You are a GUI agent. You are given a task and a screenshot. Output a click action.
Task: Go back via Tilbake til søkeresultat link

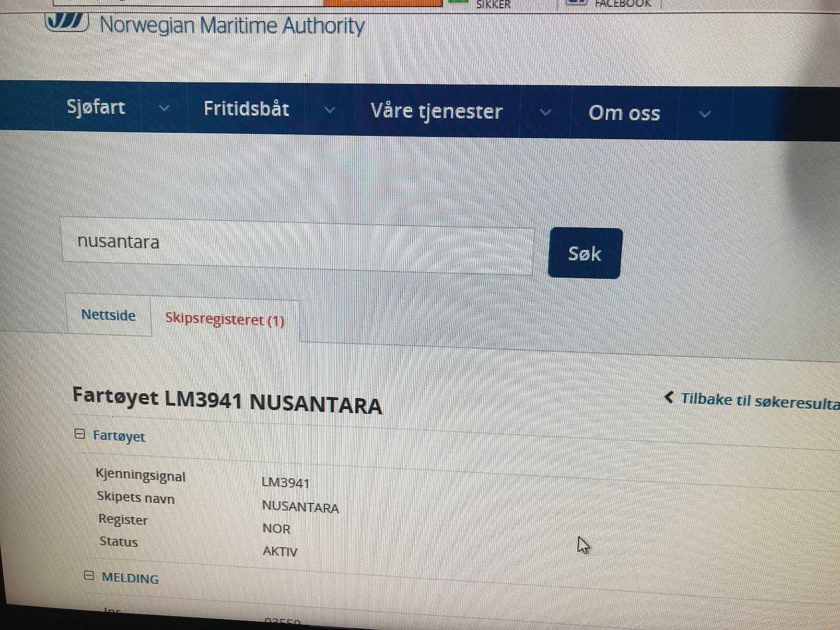click(x=760, y=401)
